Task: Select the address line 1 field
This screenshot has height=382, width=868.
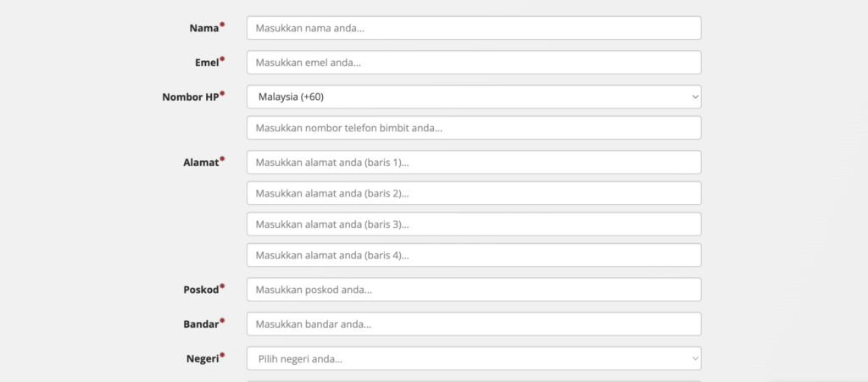Action: (x=473, y=162)
